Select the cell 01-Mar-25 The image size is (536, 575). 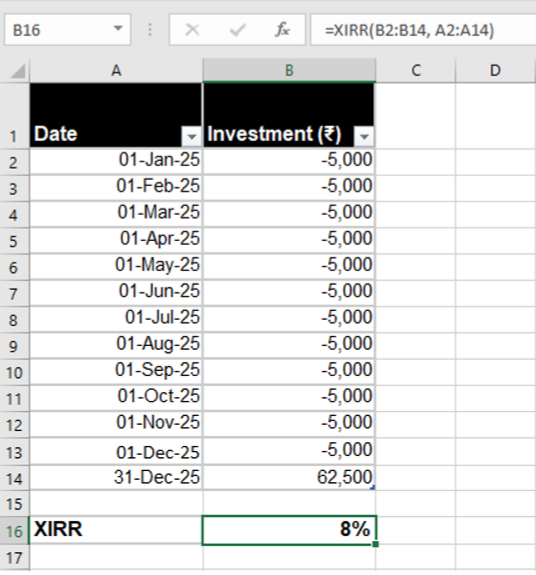116,214
